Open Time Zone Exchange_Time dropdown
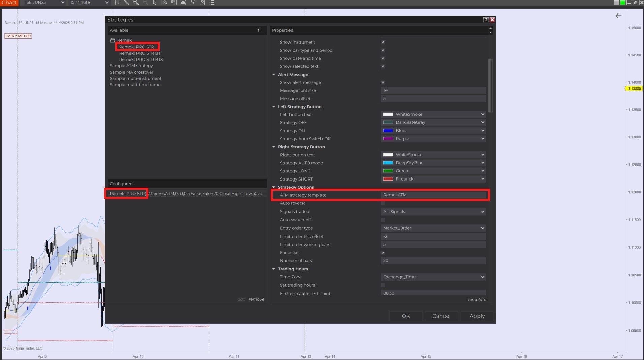Image resolution: width=644 pixels, height=360 pixels. coord(433,277)
